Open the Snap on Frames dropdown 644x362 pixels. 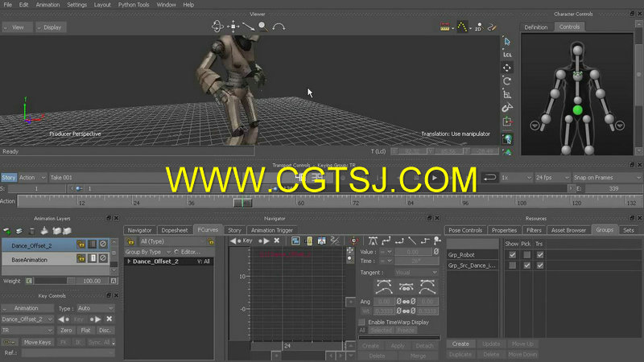coord(607,178)
